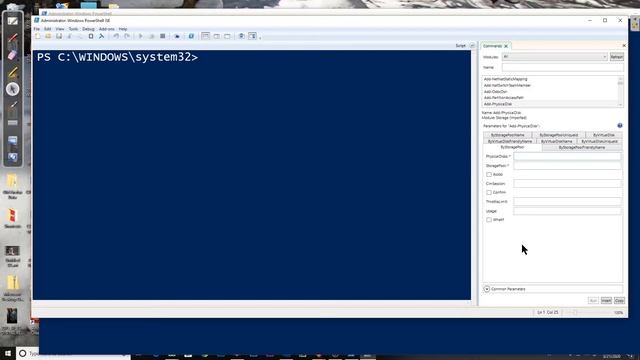Click the Show Command Window icon
Viewport: 640px width, 360px height.
coord(242,36)
